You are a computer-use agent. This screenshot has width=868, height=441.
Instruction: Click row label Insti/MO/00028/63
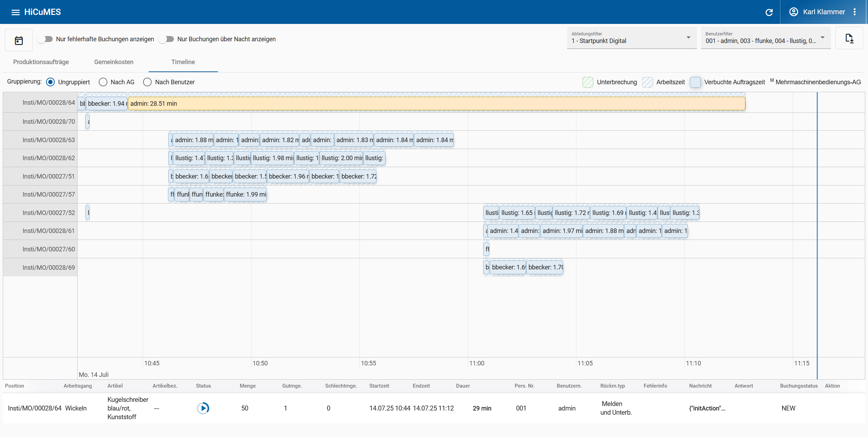pyautogui.click(x=48, y=140)
